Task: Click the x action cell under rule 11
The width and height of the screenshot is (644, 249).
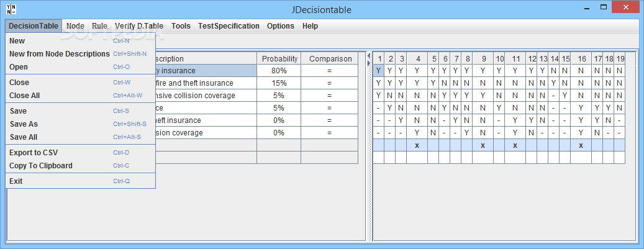Action: click(515, 145)
